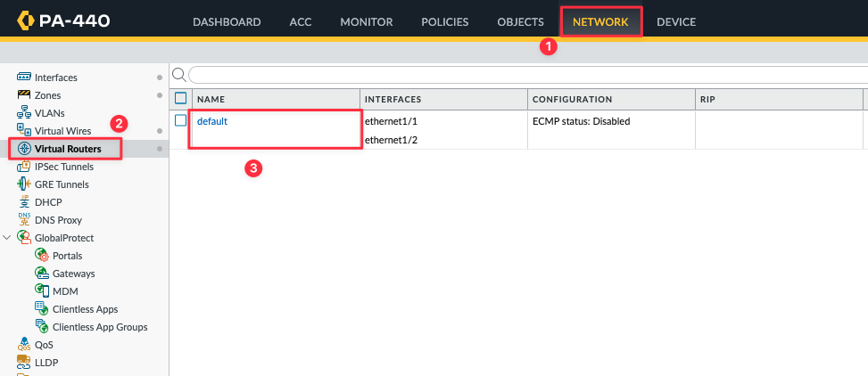
Task: Open Clientless App Groups item
Action: point(100,327)
